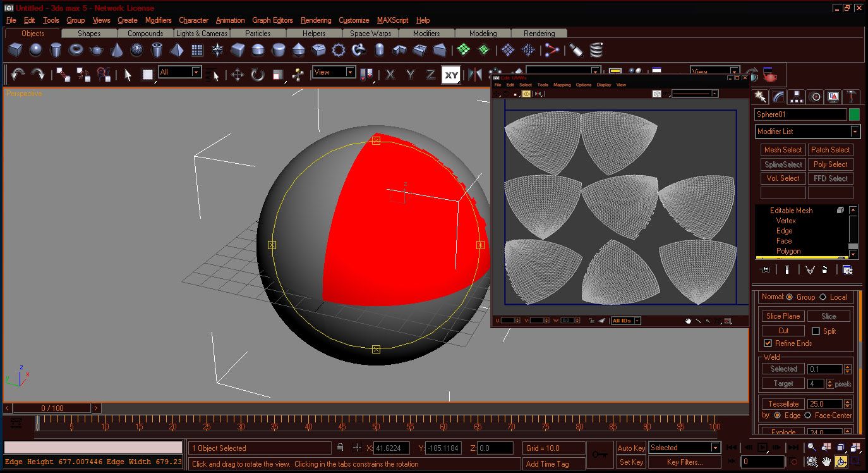Image resolution: width=868 pixels, height=473 pixels.
Task: Click the Cut button
Action: point(783,331)
